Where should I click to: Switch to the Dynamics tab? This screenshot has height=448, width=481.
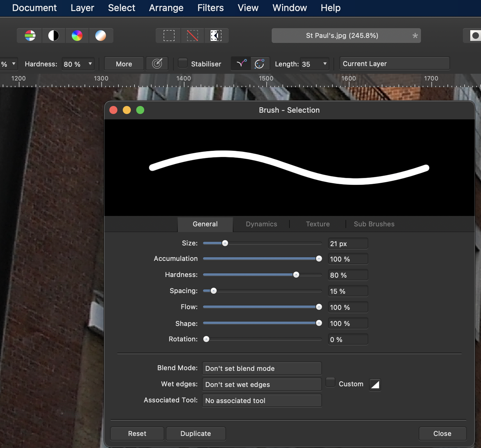point(261,224)
